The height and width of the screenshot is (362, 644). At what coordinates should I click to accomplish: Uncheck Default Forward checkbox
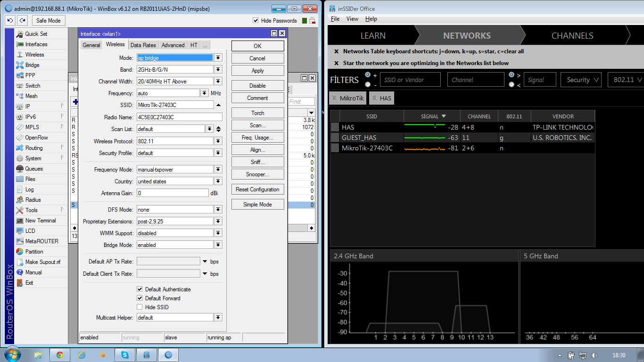point(140,298)
